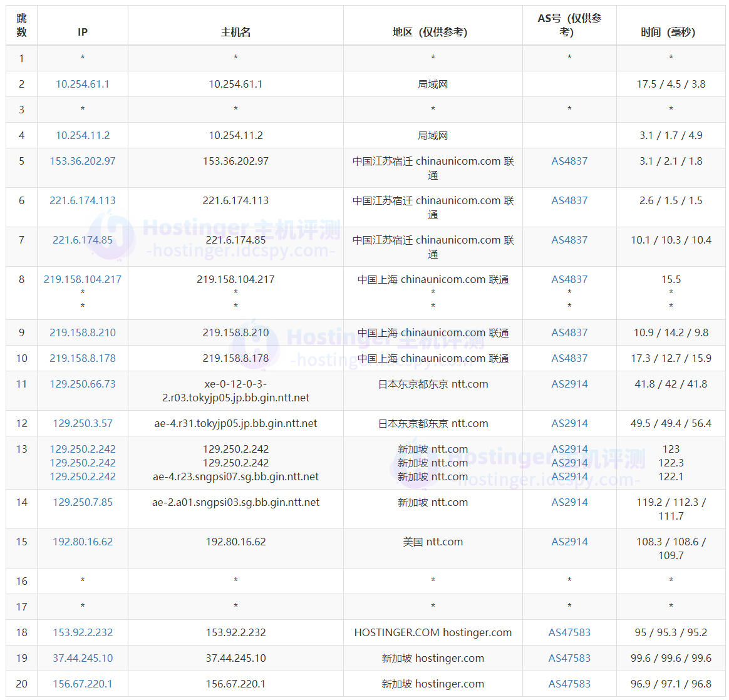This screenshot has height=700, width=729.
Task: Open the 219.158.104.217 IP link
Action: click(82, 279)
